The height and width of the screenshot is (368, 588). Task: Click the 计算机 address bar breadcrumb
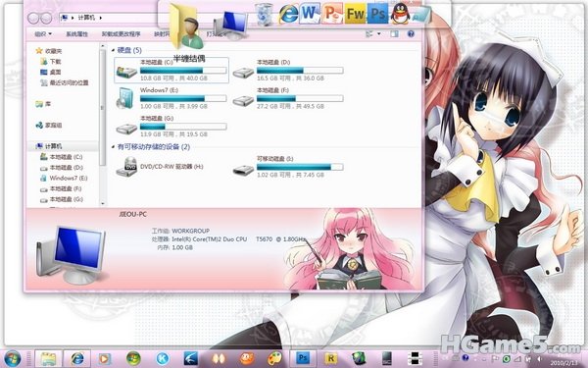click(x=86, y=18)
